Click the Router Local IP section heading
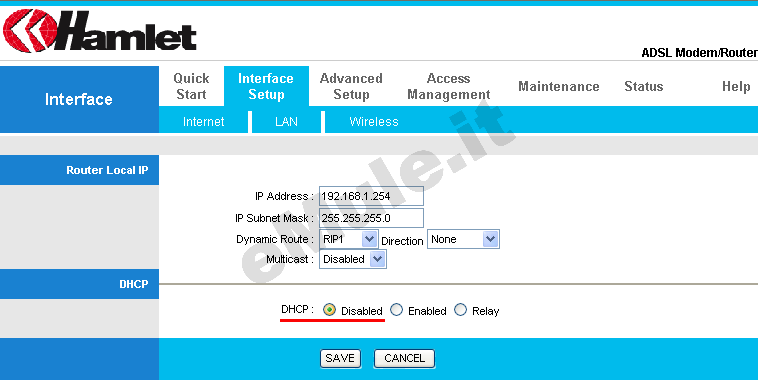This screenshot has width=758, height=380. (107, 170)
